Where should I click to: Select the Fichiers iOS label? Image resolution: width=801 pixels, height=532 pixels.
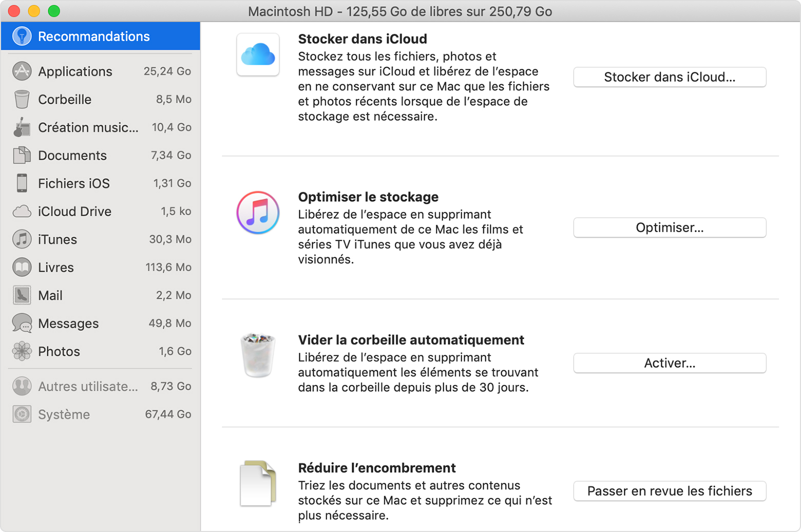74,183
